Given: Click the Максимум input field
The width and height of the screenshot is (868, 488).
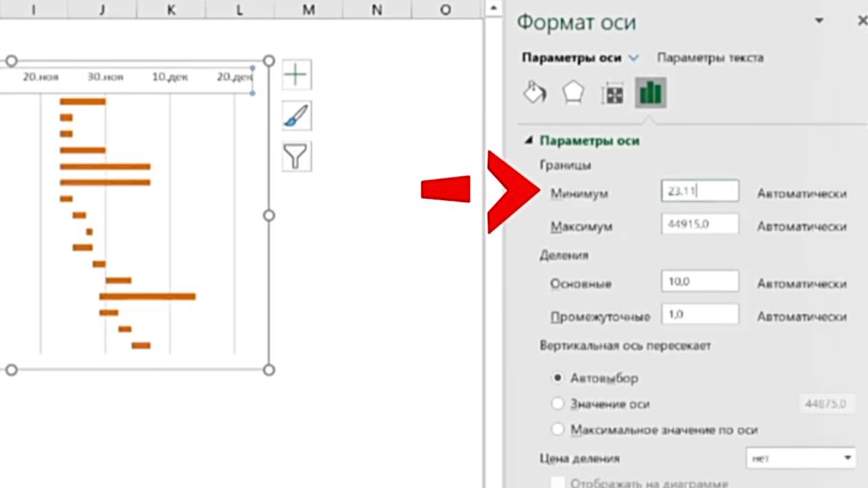Looking at the screenshot, I should 700,224.
